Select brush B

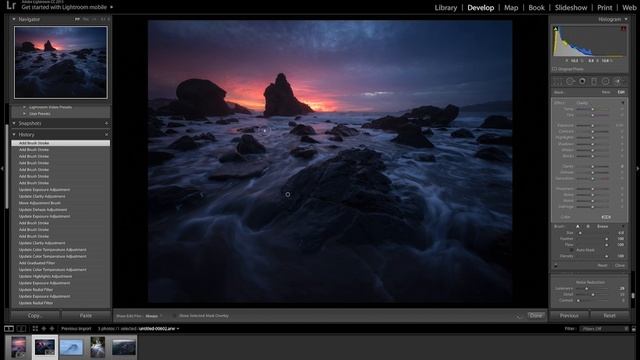tap(588, 227)
